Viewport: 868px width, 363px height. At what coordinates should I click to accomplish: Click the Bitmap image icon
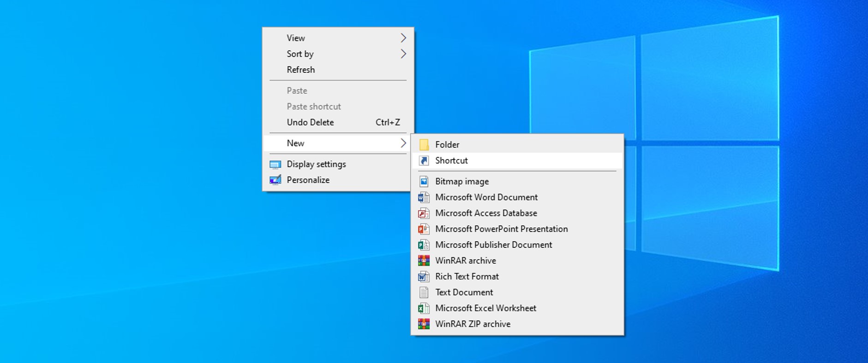[x=424, y=181]
